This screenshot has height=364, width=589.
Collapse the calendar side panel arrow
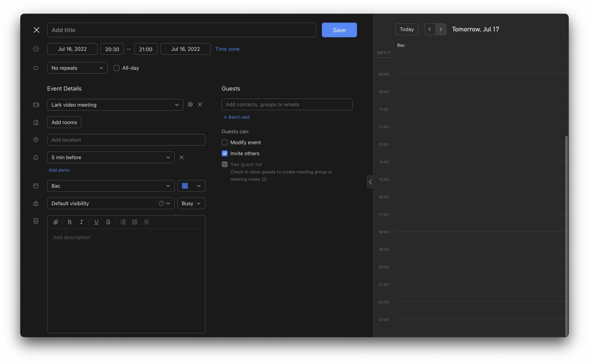[x=370, y=182]
